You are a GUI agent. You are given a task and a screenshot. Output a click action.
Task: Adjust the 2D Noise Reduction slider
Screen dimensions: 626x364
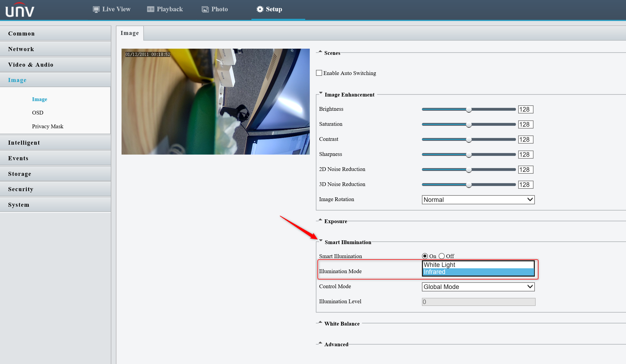[x=469, y=170]
